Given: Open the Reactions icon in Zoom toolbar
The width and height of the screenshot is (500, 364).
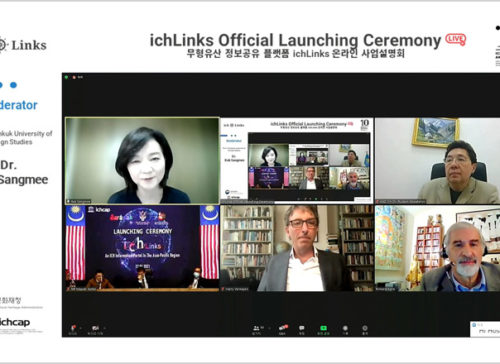Looking at the screenshot, I should [x=365, y=328].
